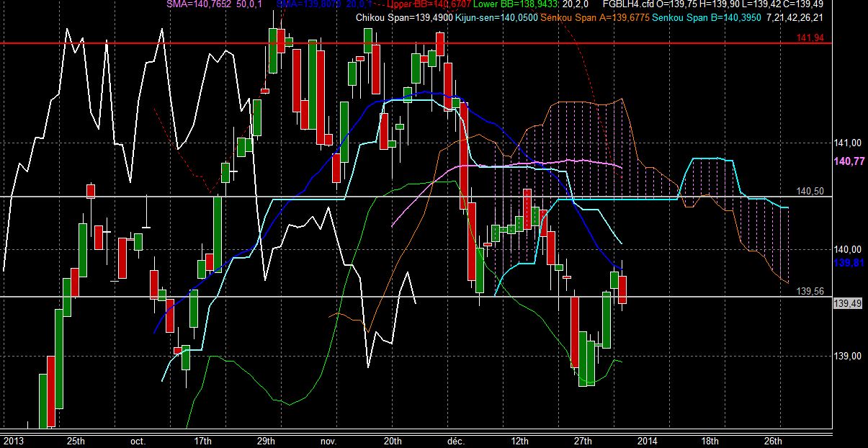The image size is (868, 448).
Task: Click the 20th date marker
Action: click(393, 440)
